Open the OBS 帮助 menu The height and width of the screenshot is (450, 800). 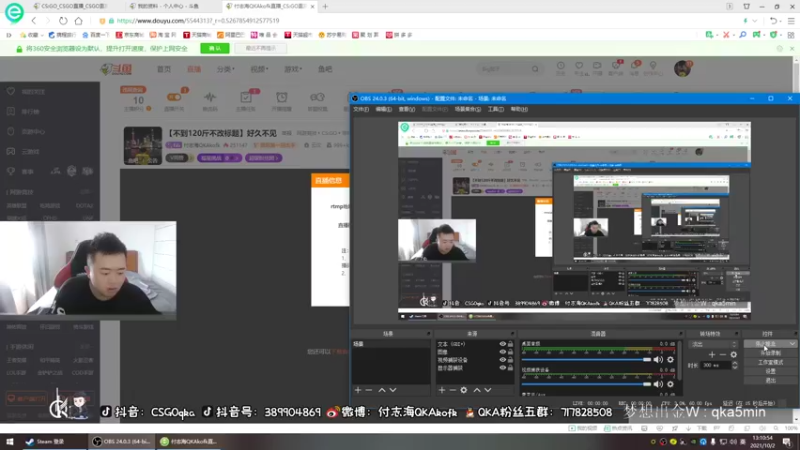click(x=519, y=109)
